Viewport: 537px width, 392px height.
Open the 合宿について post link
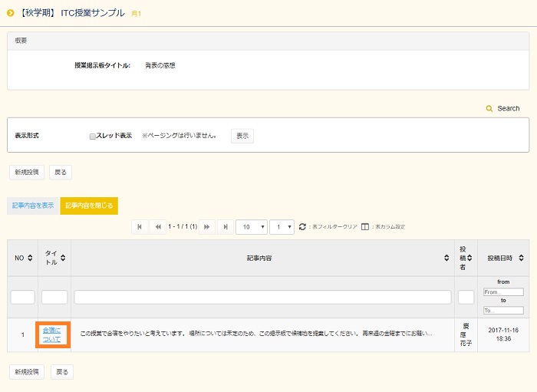[x=53, y=334]
